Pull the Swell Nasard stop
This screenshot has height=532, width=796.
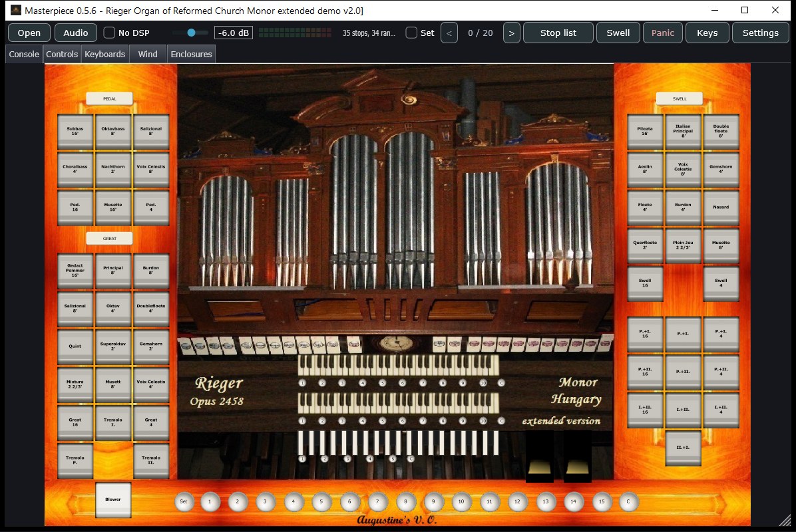tap(721, 207)
